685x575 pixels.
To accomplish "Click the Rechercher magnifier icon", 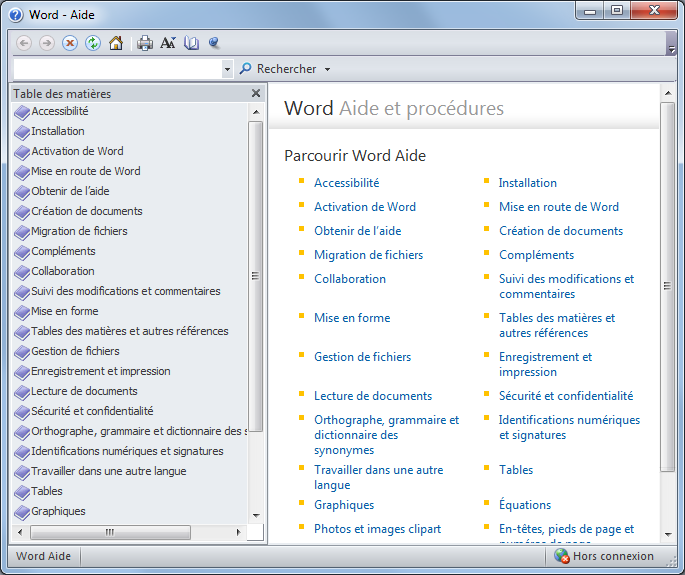I will point(246,69).
